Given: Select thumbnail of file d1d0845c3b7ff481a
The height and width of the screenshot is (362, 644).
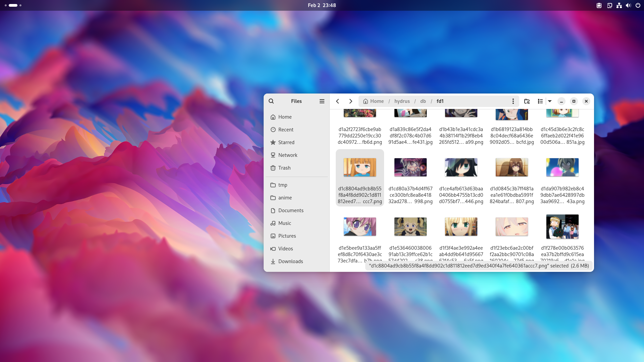Looking at the screenshot, I should (512, 167).
